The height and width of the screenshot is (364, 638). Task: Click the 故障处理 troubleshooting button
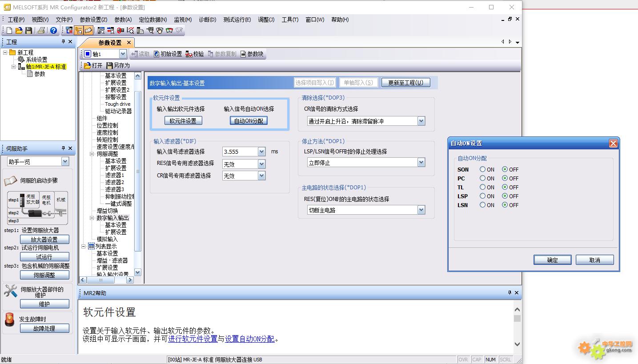click(44, 328)
